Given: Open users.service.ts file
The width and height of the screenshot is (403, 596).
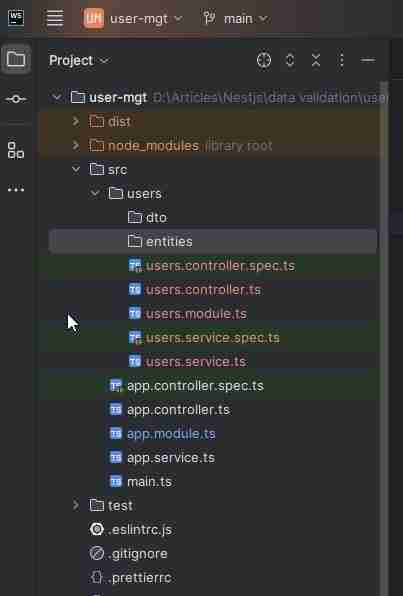Looking at the screenshot, I should point(196,362).
